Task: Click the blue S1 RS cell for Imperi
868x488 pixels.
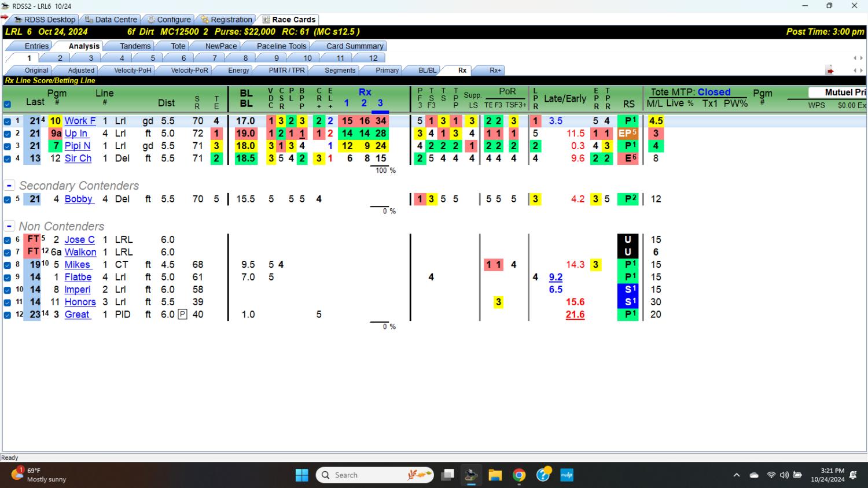Action: coord(628,290)
